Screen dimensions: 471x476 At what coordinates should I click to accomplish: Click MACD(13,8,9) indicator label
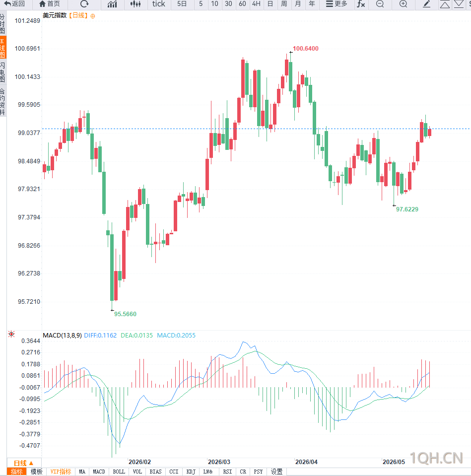[x=62, y=336]
